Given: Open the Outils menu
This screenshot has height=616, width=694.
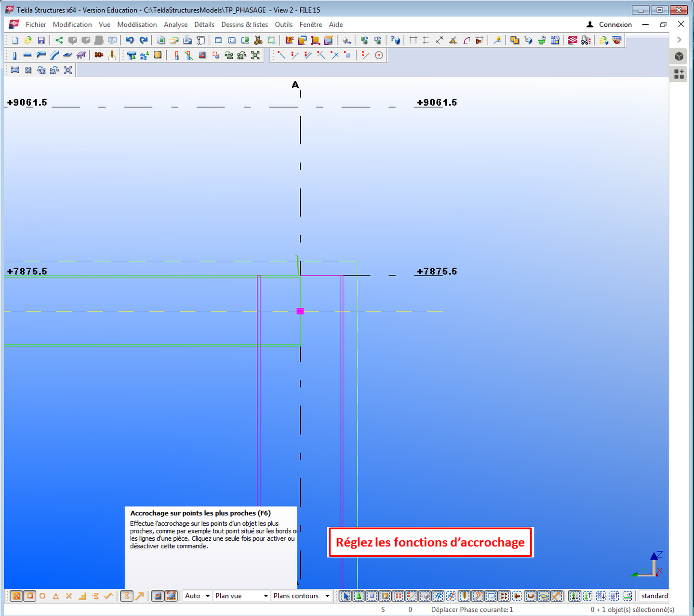Looking at the screenshot, I should coord(283,25).
